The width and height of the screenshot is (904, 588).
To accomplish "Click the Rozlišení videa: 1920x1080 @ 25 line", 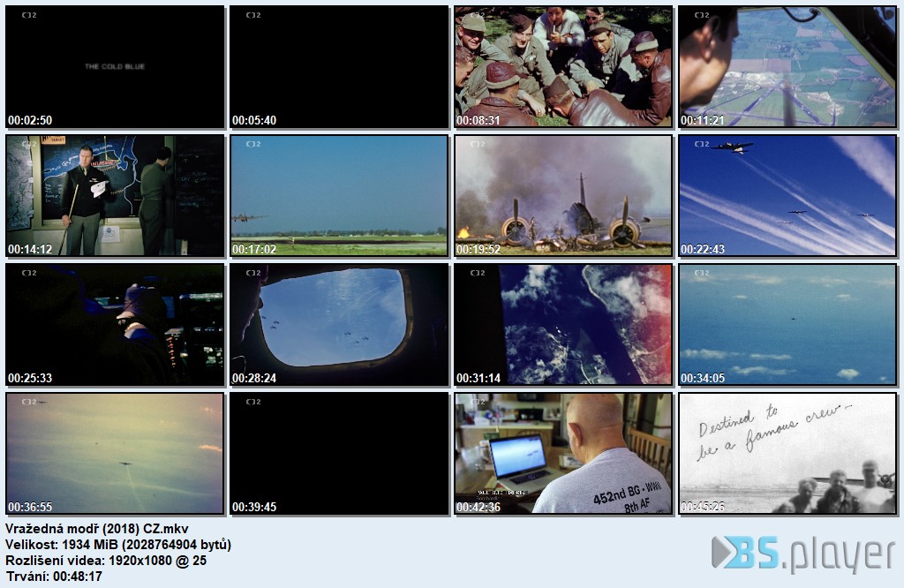I will point(106,561).
